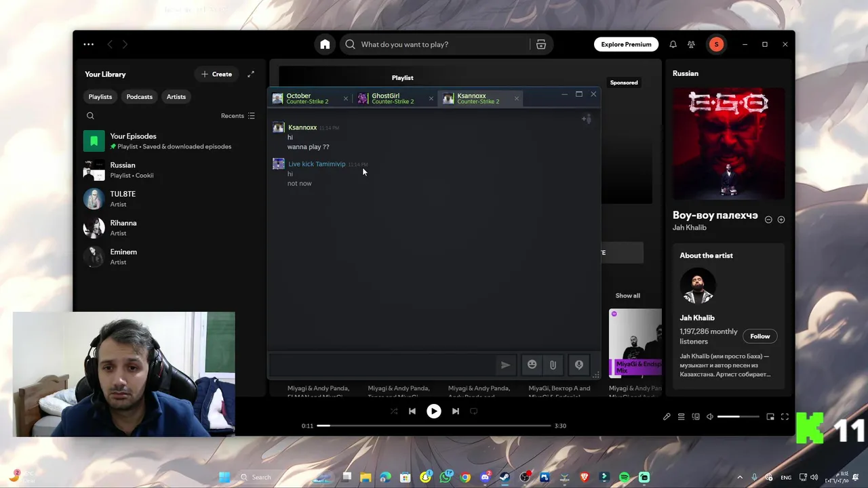Invite friend to chat icon
Image resolution: width=868 pixels, height=488 pixels.
pos(587,119)
